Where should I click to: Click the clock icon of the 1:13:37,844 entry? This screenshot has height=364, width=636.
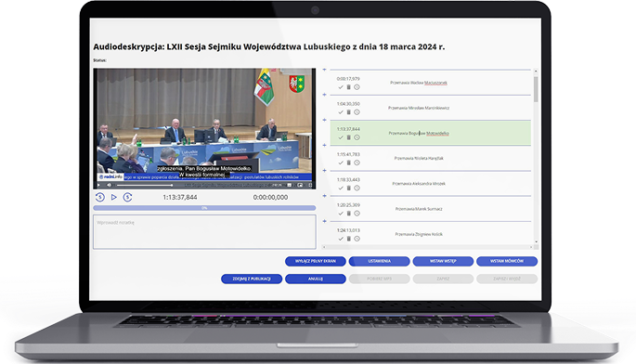tap(357, 137)
